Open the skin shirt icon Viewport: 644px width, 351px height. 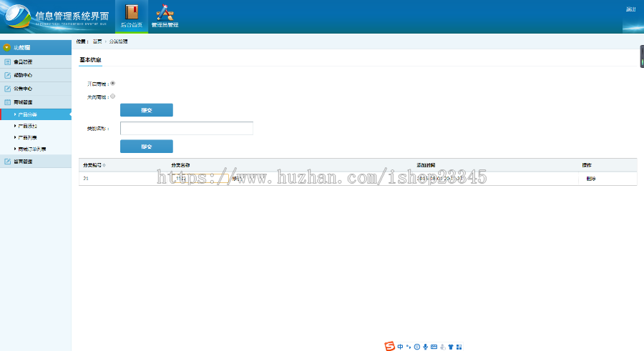(451, 347)
